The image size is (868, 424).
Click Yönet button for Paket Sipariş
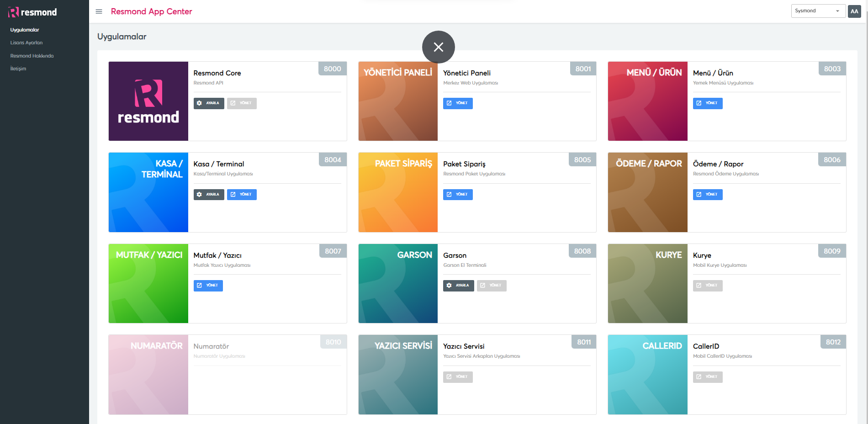458,195
